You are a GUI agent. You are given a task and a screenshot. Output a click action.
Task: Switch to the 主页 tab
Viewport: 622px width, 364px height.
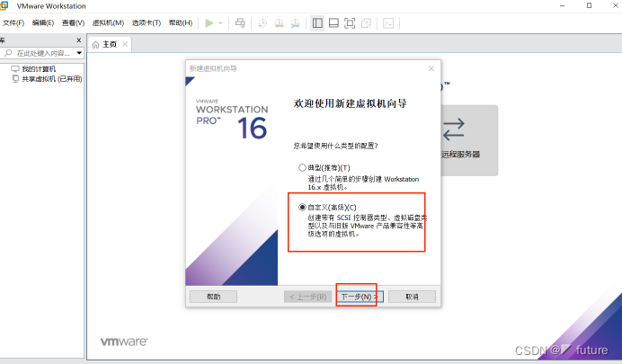click(110, 44)
